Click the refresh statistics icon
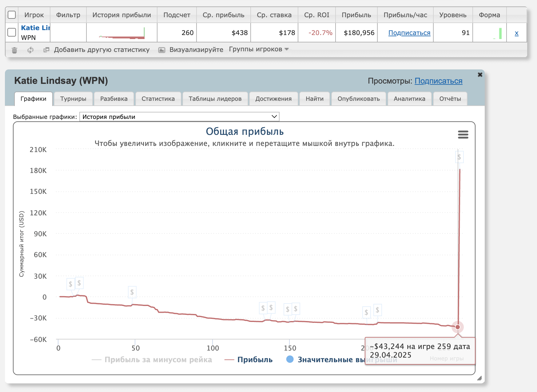The height and width of the screenshot is (392, 537). pyautogui.click(x=30, y=50)
